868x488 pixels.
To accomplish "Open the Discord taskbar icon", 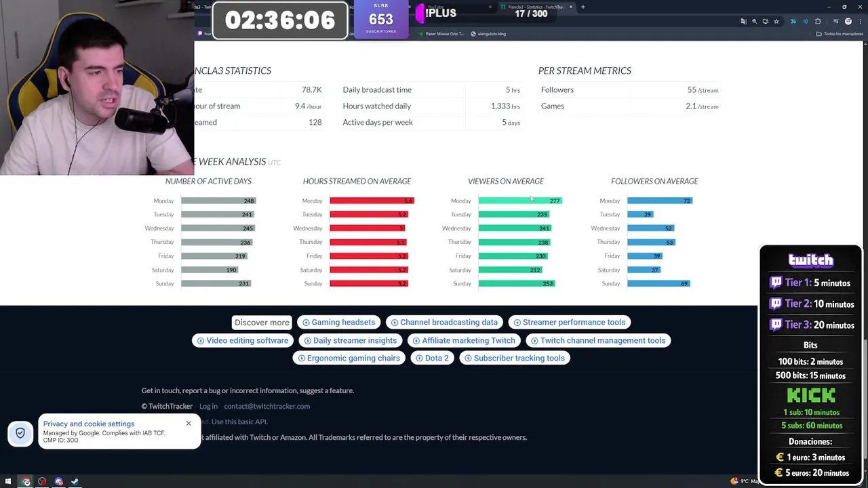I will pos(58,482).
